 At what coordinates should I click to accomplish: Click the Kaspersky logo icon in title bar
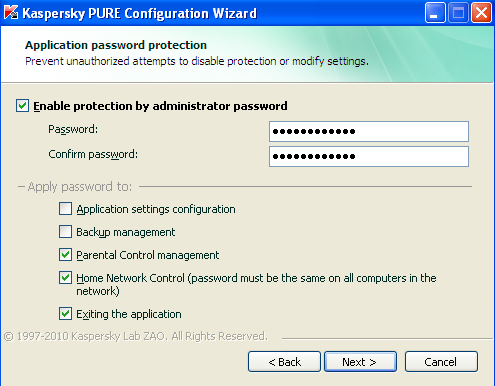coord(11,13)
